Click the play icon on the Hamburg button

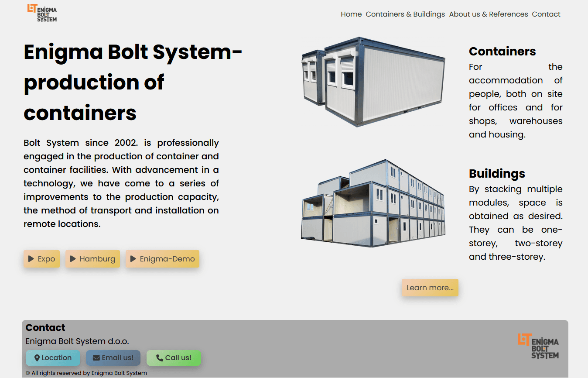pyautogui.click(x=72, y=259)
